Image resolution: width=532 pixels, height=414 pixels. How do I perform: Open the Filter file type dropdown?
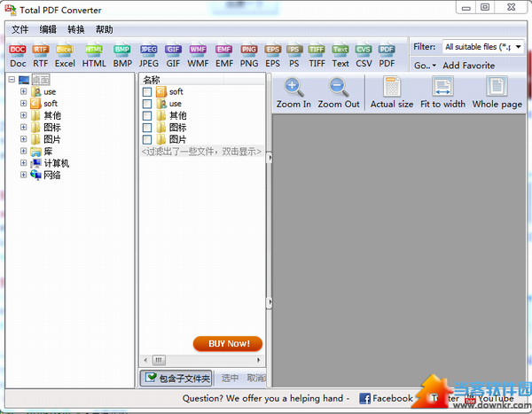(x=518, y=46)
